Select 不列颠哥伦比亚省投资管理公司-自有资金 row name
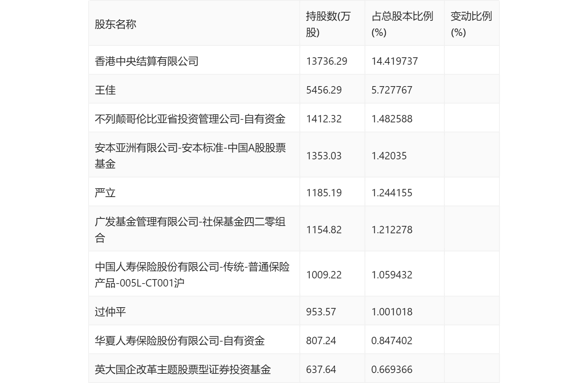Screen dimensions: 588x383 pyautogui.click(x=190, y=119)
